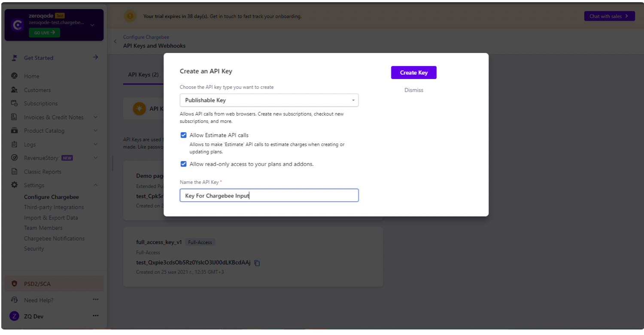Click the Logs clipboard icon

click(x=14, y=144)
